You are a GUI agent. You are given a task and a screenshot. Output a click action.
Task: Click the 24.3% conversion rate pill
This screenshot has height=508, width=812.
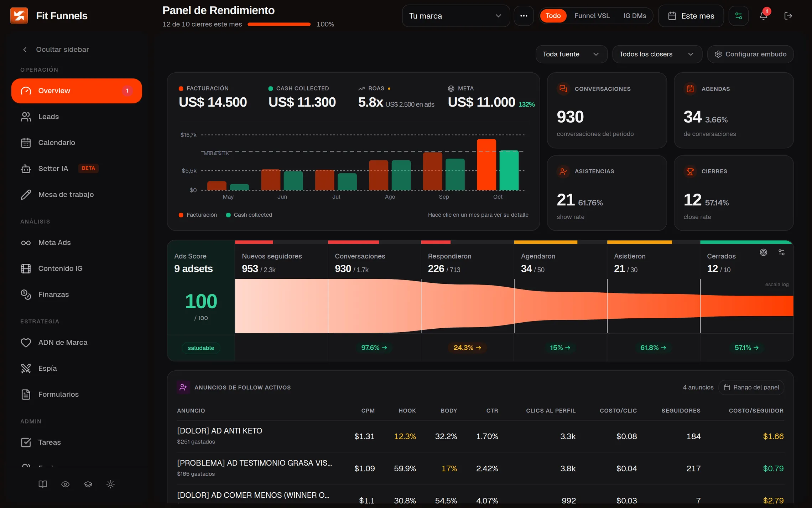[x=467, y=348]
